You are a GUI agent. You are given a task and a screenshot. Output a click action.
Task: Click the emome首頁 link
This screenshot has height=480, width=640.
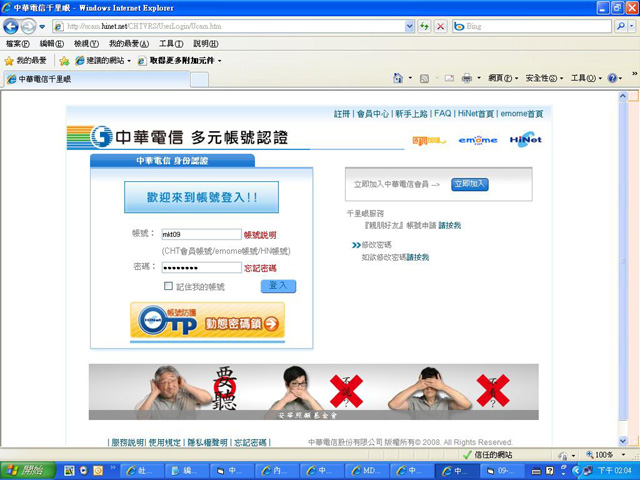[x=522, y=114]
